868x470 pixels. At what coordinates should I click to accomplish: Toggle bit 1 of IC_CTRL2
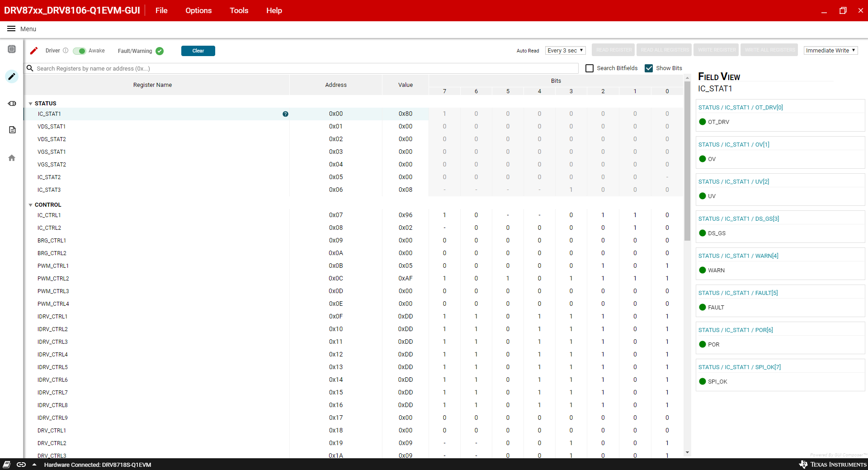tap(635, 228)
